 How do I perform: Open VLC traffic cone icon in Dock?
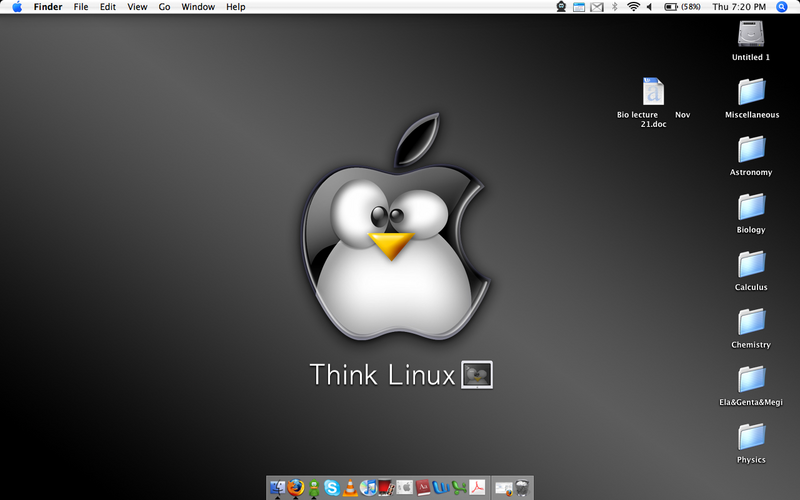pyautogui.click(x=350, y=488)
